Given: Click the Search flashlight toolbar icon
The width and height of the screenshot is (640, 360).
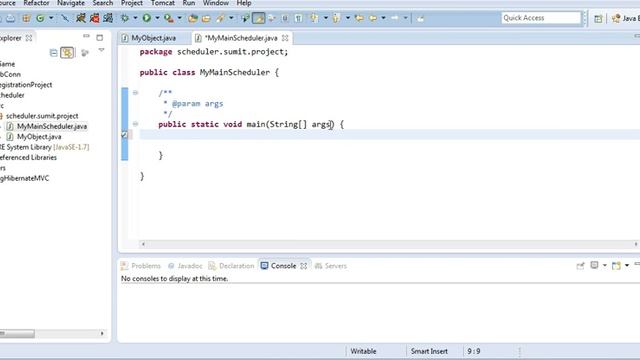Looking at the screenshot, I should coord(220,18).
